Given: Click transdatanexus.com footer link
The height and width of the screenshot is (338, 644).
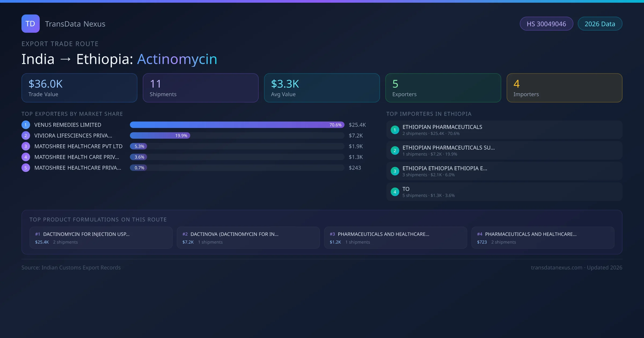Looking at the screenshot, I should click(x=557, y=267).
